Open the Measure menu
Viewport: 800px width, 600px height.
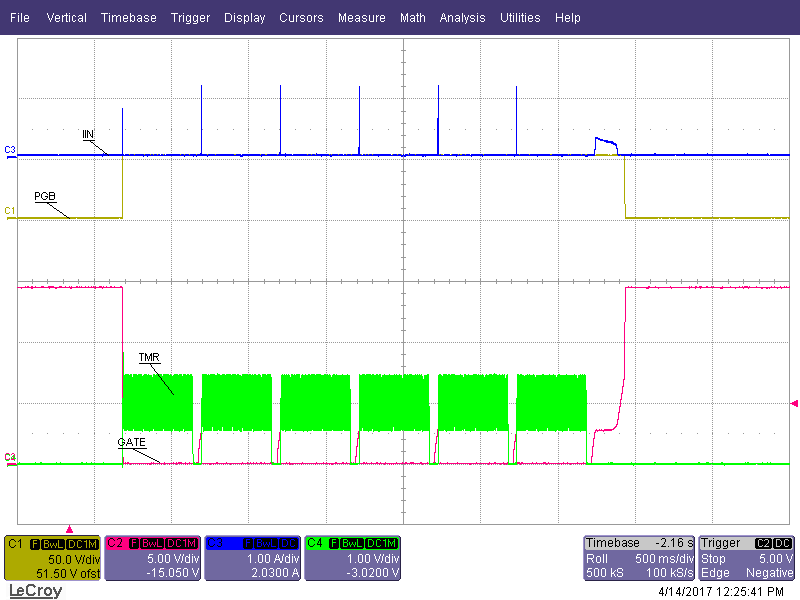point(361,18)
